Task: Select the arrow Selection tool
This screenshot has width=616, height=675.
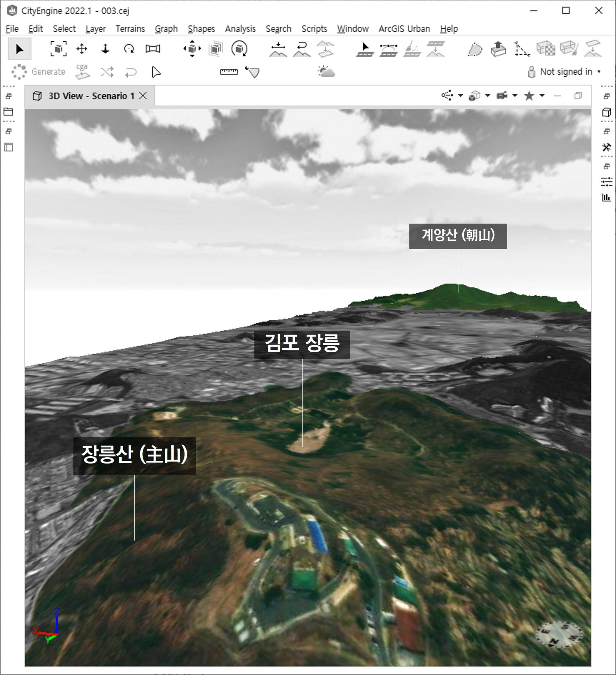Action: 19,49
